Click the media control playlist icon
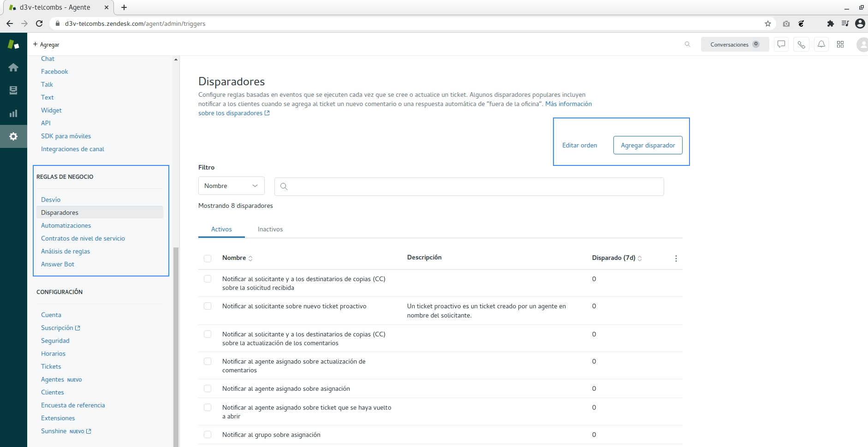 coord(845,24)
